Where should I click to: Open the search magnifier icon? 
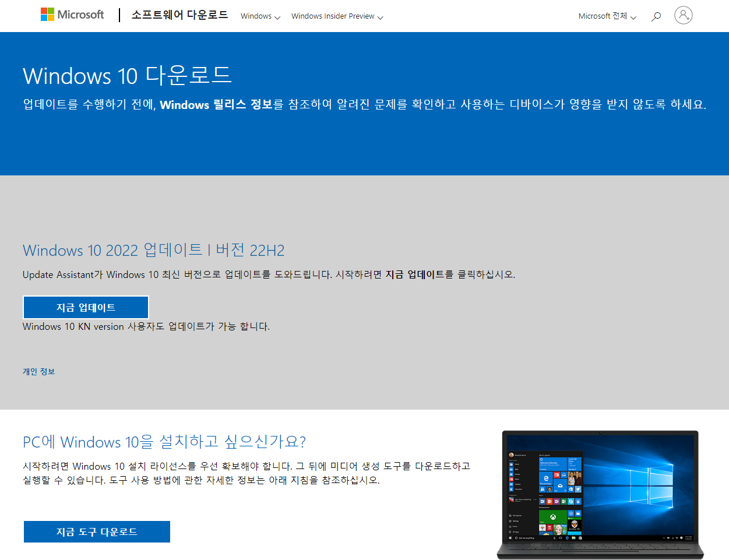pyautogui.click(x=656, y=16)
